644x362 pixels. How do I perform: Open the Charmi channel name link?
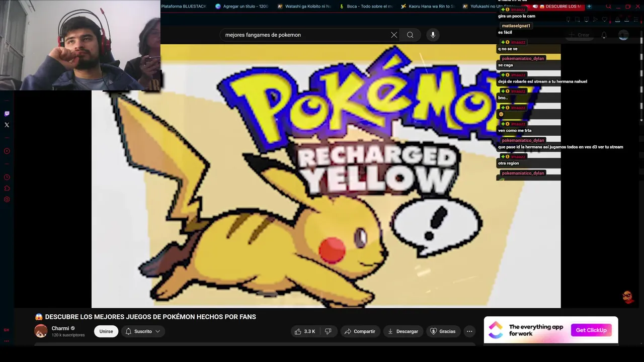[x=60, y=328]
